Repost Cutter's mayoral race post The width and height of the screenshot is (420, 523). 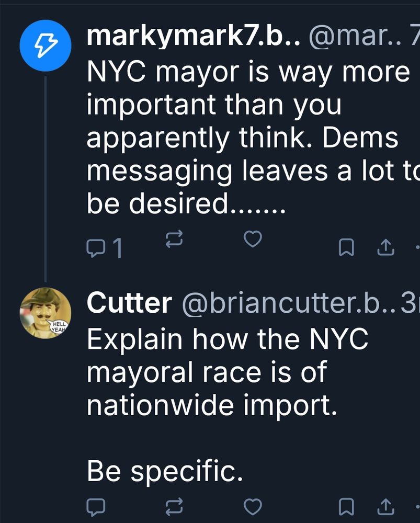174,506
